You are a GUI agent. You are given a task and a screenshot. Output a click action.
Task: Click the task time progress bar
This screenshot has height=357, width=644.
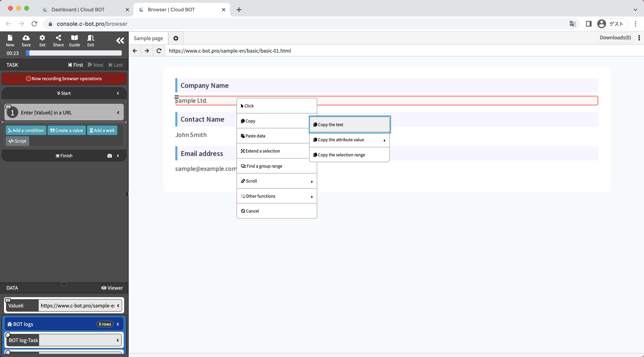click(74, 53)
